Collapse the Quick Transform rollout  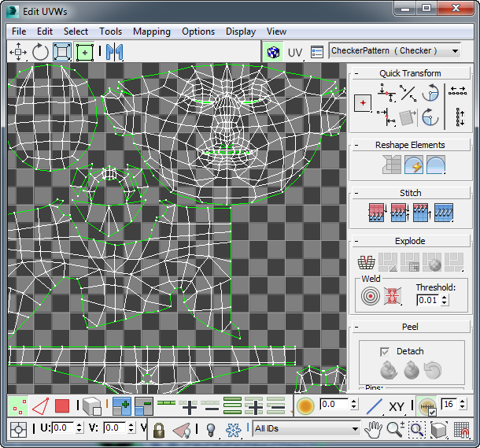(356, 73)
